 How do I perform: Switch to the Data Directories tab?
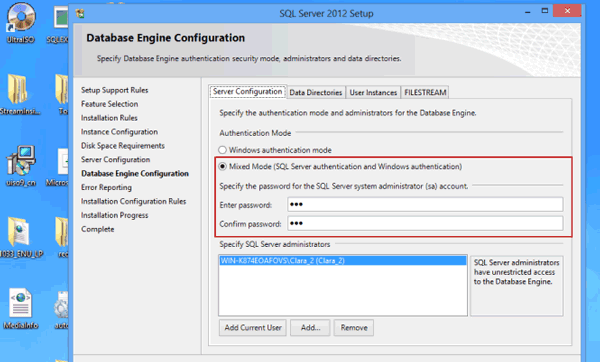(316, 92)
